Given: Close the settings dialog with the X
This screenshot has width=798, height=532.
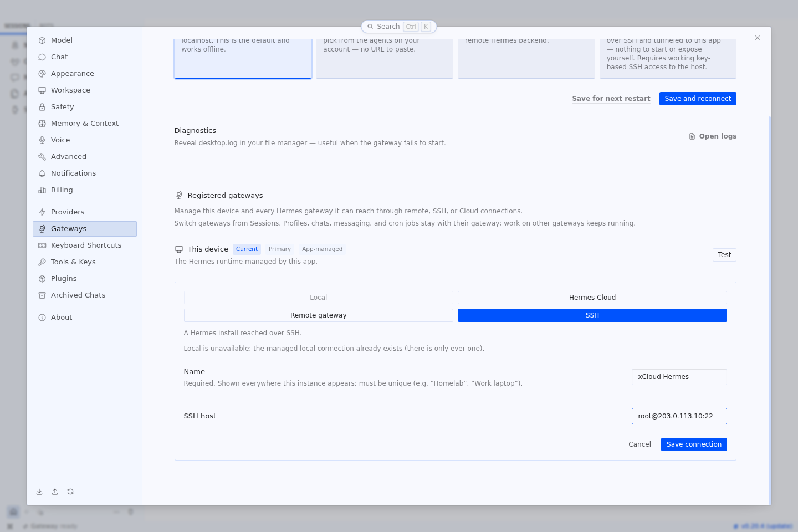Looking at the screenshot, I should pyautogui.click(x=758, y=38).
